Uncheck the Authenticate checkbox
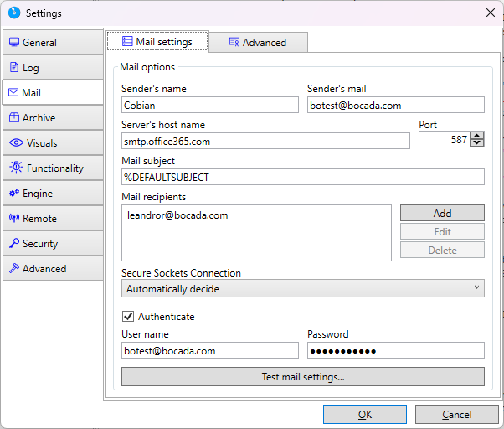The image size is (504, 429). (x=128, y=317)
